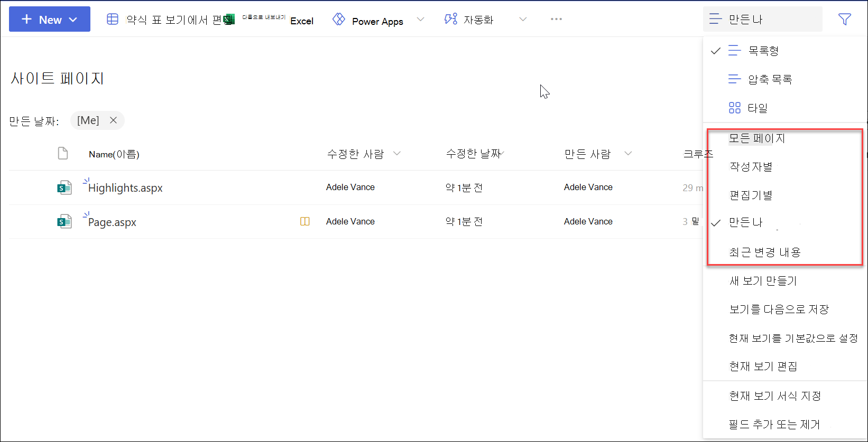Viewport: 868px width, 442px height.
Task: Open Page.aspx page link
Action: pyautogui.click(x=112, y=222)
